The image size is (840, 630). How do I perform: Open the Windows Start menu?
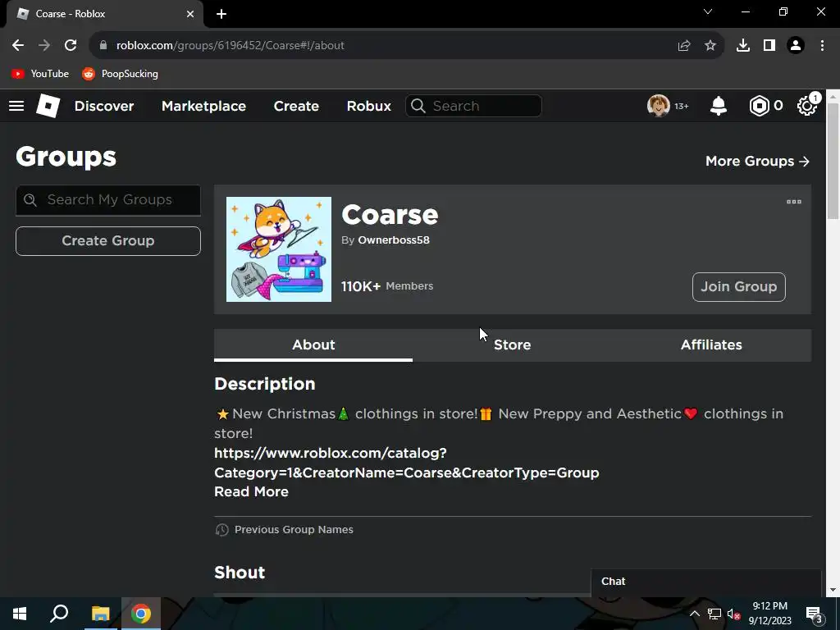point(20,614)
